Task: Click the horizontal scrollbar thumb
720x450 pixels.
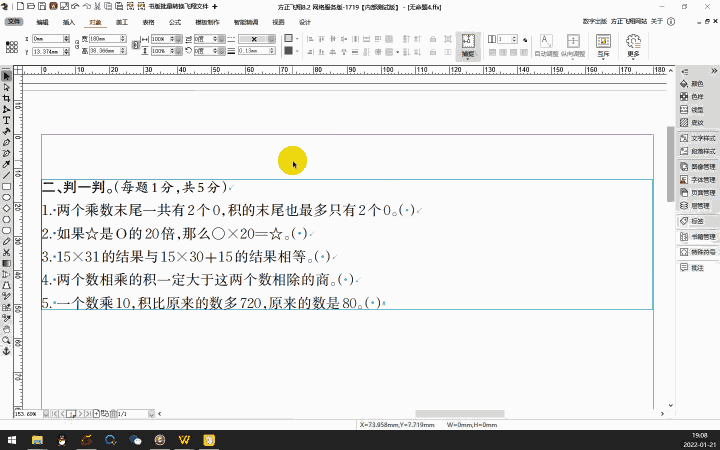Action: pyautogui.click(x=460, y=414)
